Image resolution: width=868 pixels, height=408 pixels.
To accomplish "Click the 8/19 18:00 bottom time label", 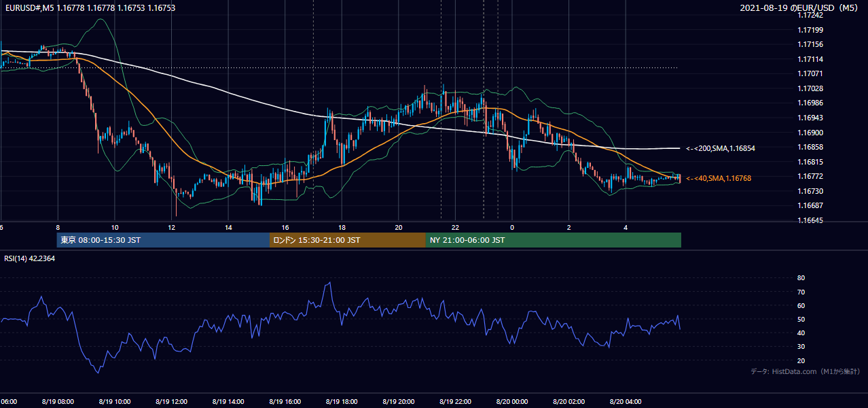I will (342, 401).
